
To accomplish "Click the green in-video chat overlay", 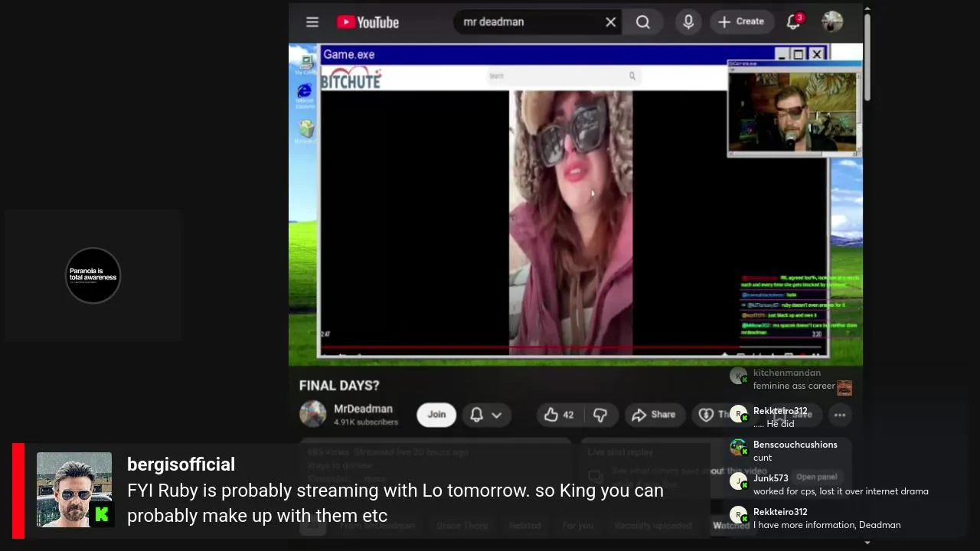I will click(800, 305).
